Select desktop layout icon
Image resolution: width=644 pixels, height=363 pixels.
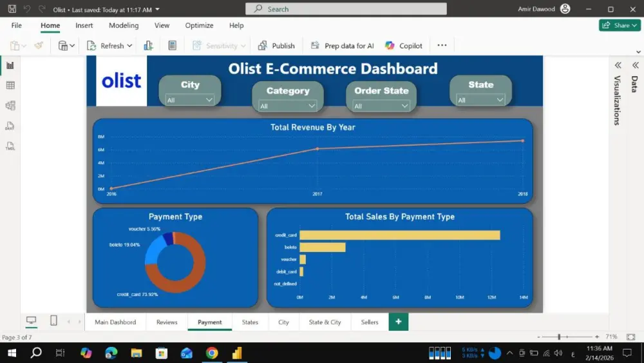(31, 320)
